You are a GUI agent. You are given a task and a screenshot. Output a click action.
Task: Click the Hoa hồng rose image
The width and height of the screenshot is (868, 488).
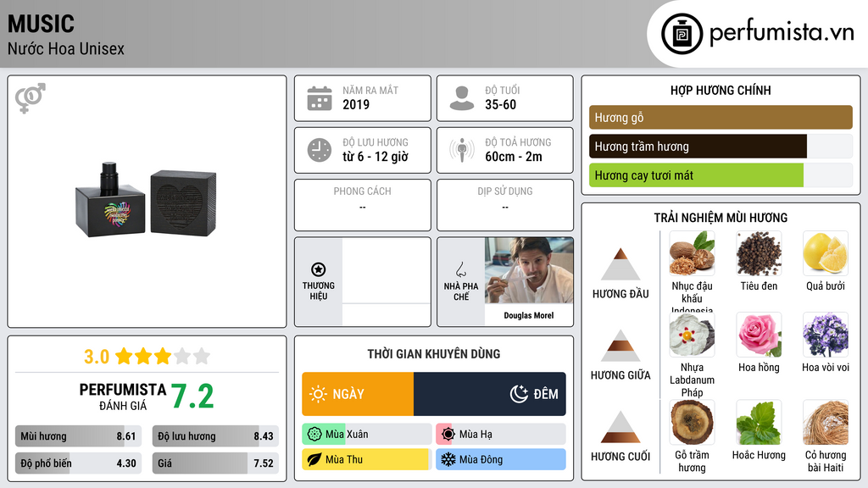tap(759, 335)
